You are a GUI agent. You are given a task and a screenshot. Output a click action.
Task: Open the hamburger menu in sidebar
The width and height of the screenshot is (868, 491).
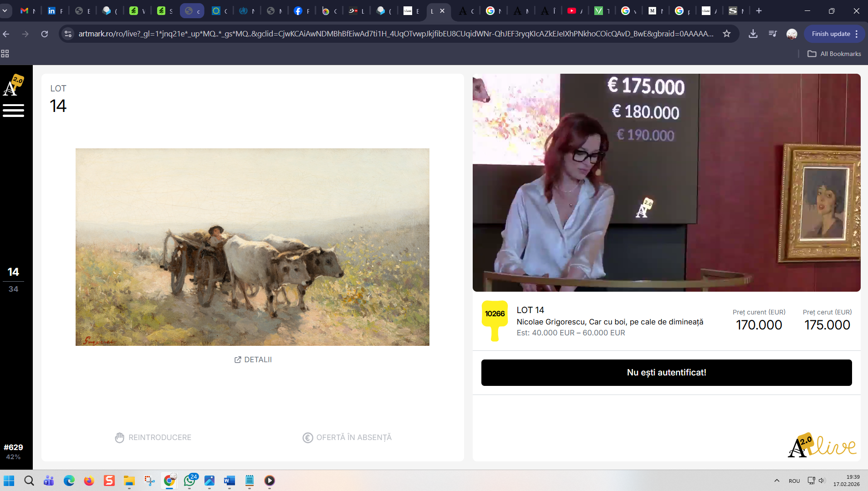13,111
